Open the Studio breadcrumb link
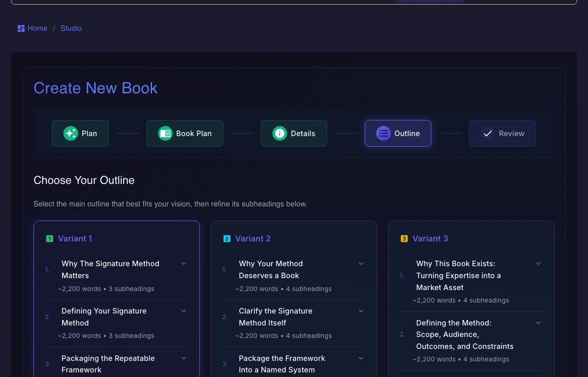Screen dimensions: 588x377 pos(71,29)
